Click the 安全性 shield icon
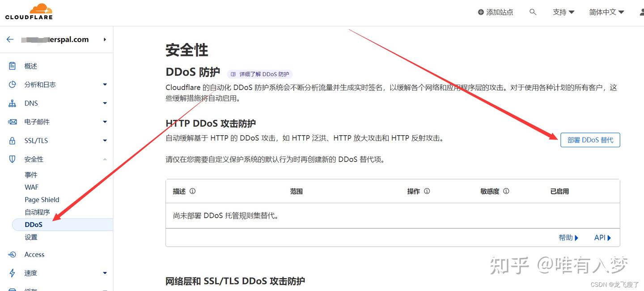644x291 pixels. click(x=13, y=159)
